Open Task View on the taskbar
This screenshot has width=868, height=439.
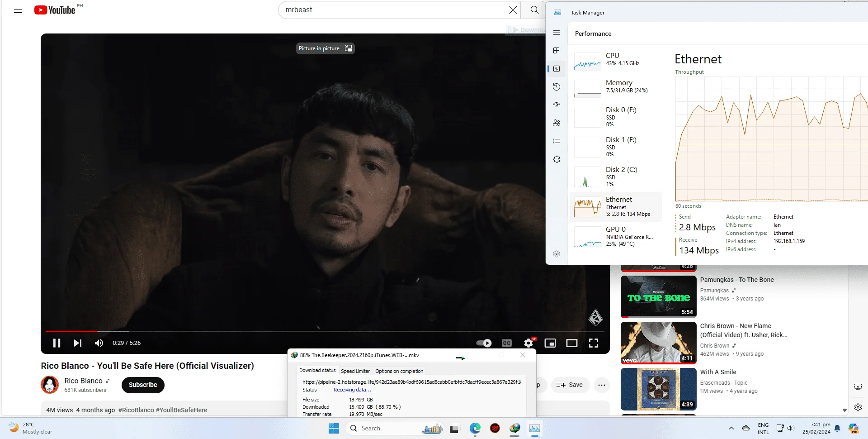point(454,428)
